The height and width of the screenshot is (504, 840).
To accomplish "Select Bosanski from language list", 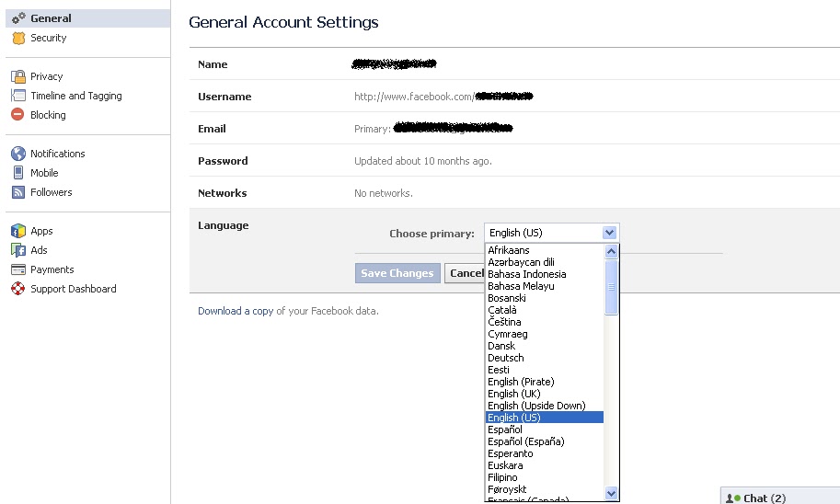I will tap(545, 298).
